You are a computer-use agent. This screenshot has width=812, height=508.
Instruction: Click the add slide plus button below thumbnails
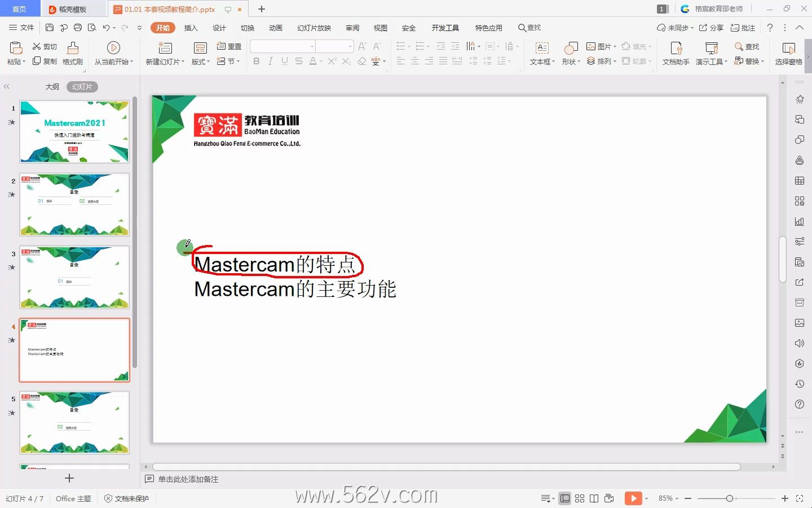[69, 478]
